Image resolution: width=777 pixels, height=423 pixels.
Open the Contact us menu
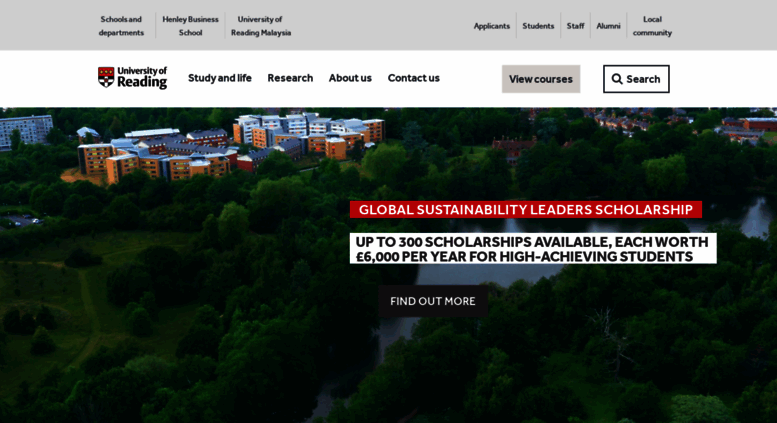(x=413, y=78)
